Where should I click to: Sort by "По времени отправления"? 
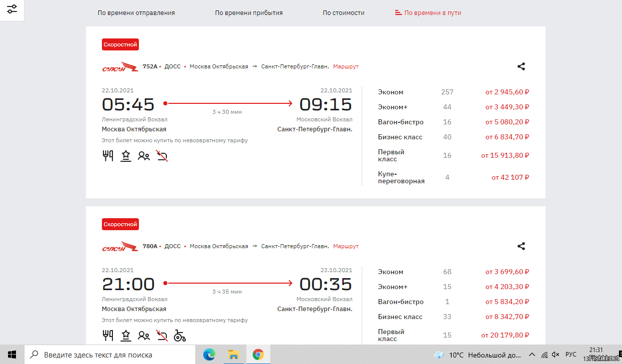click(136, 13)
